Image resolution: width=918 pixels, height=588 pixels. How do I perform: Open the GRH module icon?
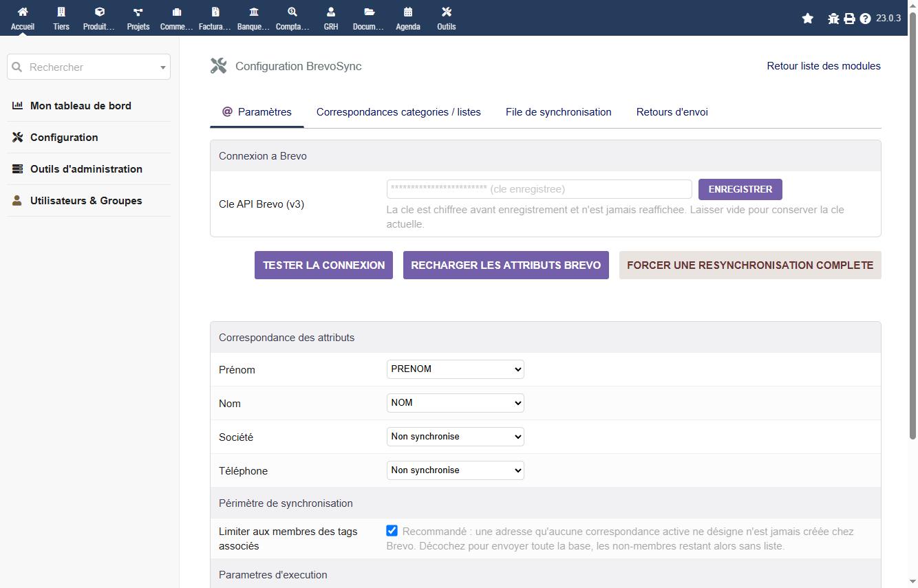point(331,12)
